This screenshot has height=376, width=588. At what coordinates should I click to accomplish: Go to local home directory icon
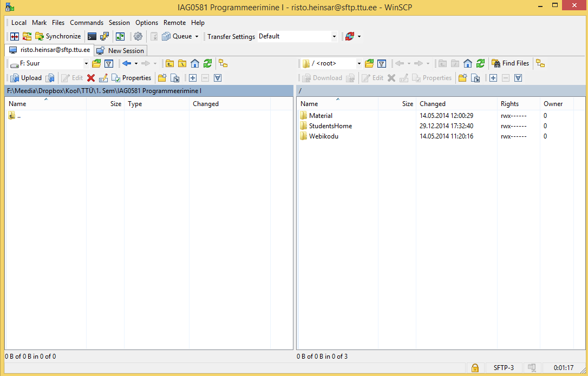pyautogui.click(x=194, y=63)
